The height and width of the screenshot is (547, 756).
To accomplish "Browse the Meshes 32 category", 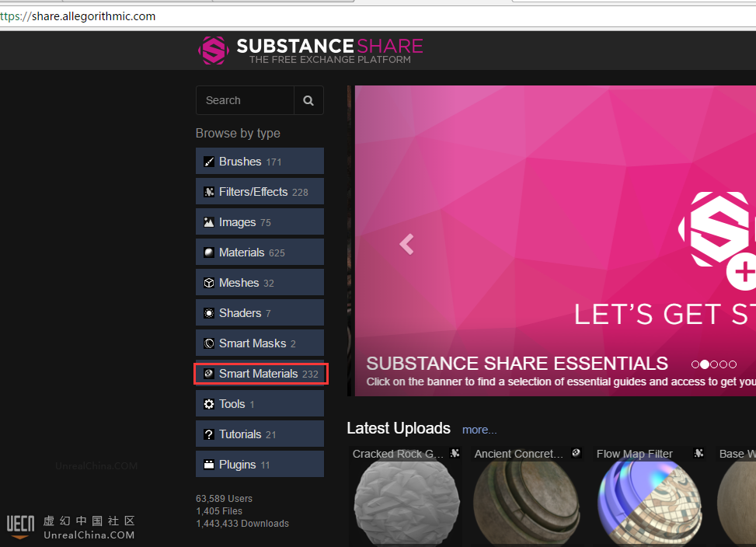I will pos(260,282).
